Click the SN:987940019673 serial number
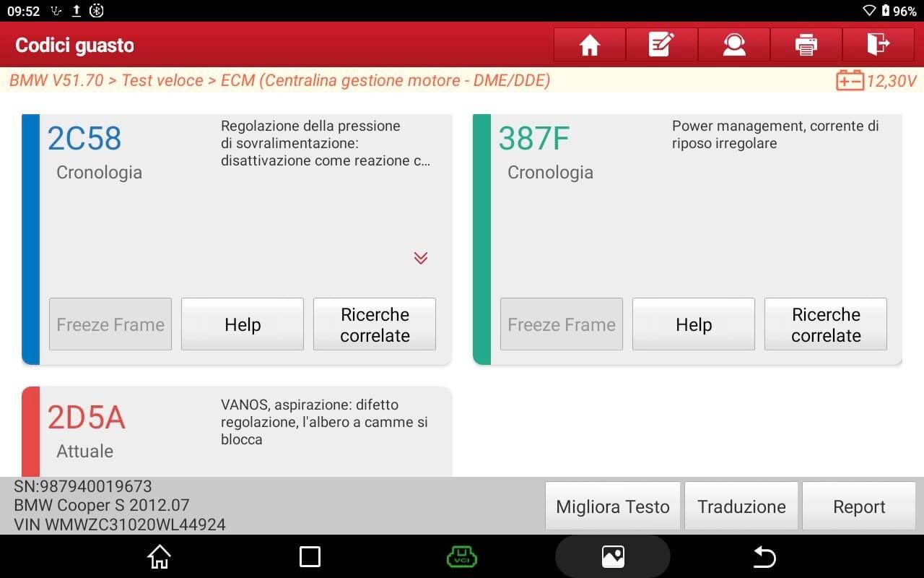The width and height of the screenshot is (924, 578). pos(83,486)
